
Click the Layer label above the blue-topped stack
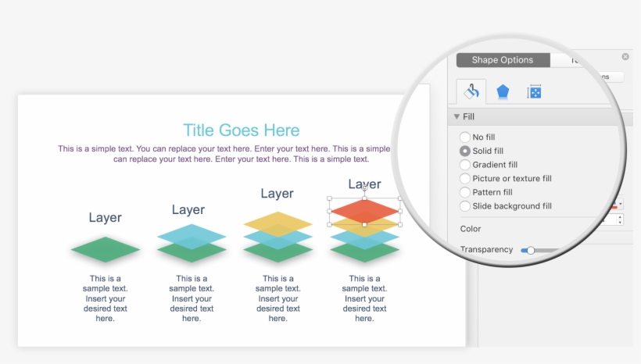coord(188,209)
